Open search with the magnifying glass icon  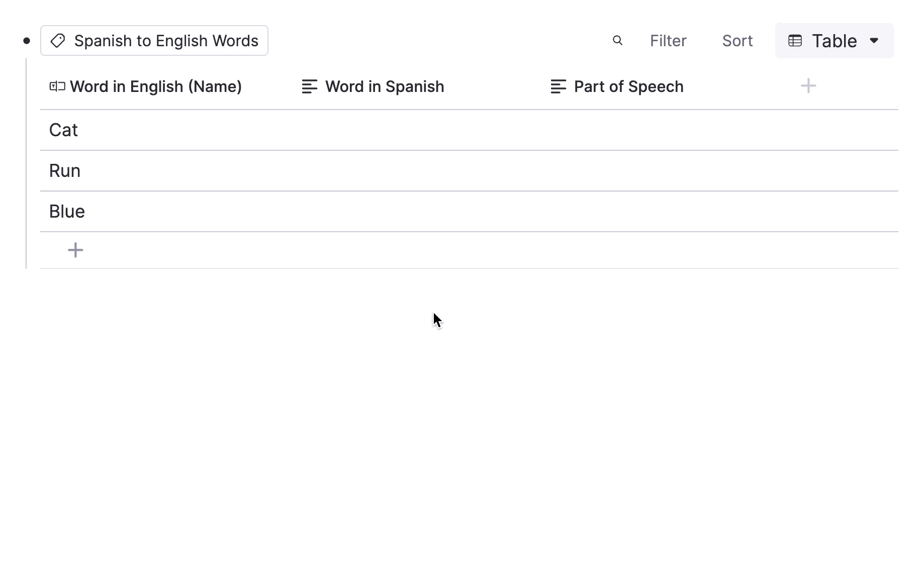(x=617, y=40)
